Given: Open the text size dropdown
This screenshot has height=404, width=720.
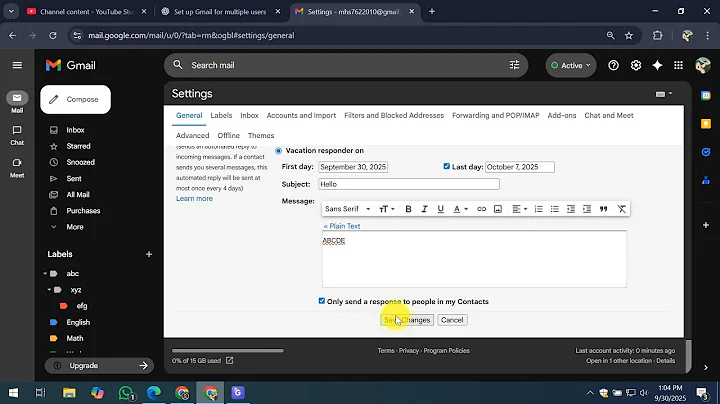Looking at the screenshot, I should 387,209.
